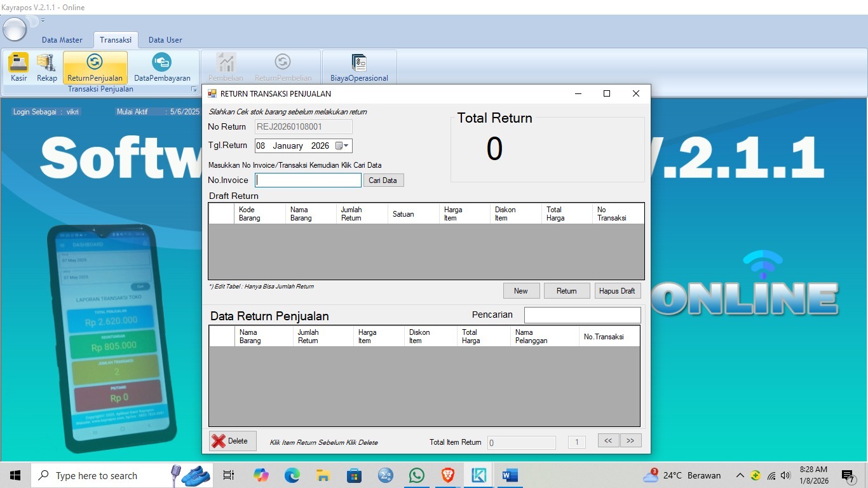Focus the No.Invoice input field
This screenshot has width=868, height=488.
click(x=308, y=180)
